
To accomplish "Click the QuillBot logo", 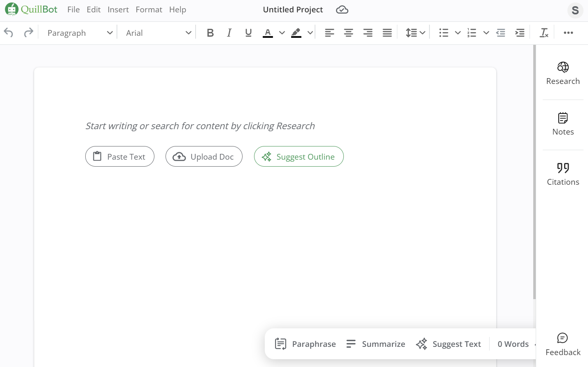I will 31,9.
